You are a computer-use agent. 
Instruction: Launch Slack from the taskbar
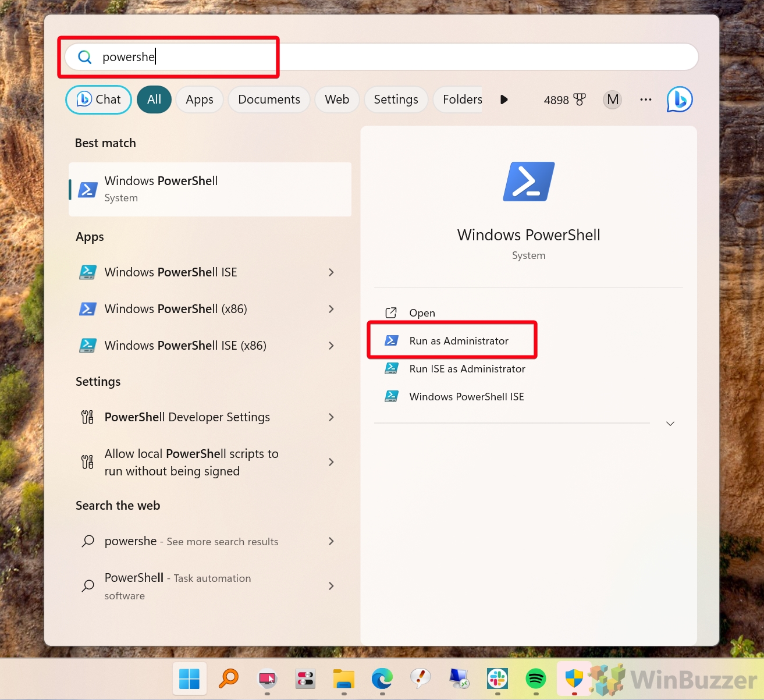496,678
